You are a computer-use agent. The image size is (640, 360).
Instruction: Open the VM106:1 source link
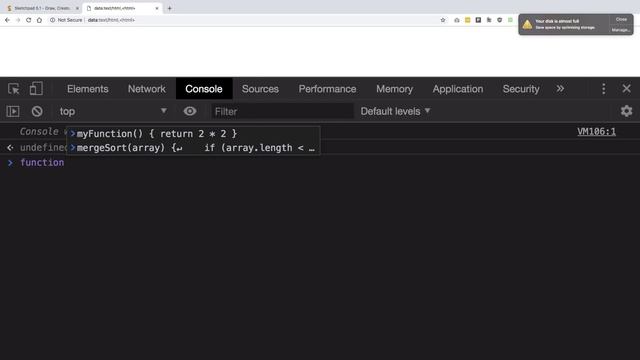tap(596, 131)
